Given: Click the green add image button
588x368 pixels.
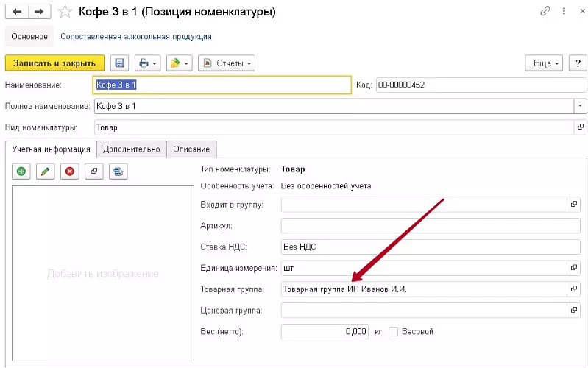Looking at the screenshot, I should tap(21, 171).
